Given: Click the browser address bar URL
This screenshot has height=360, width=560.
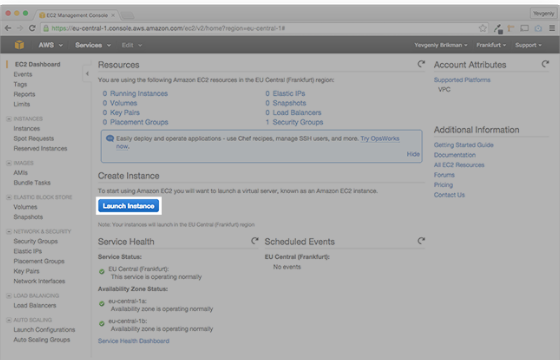Looking at the screenshot, I should click(x=168, y=28).
